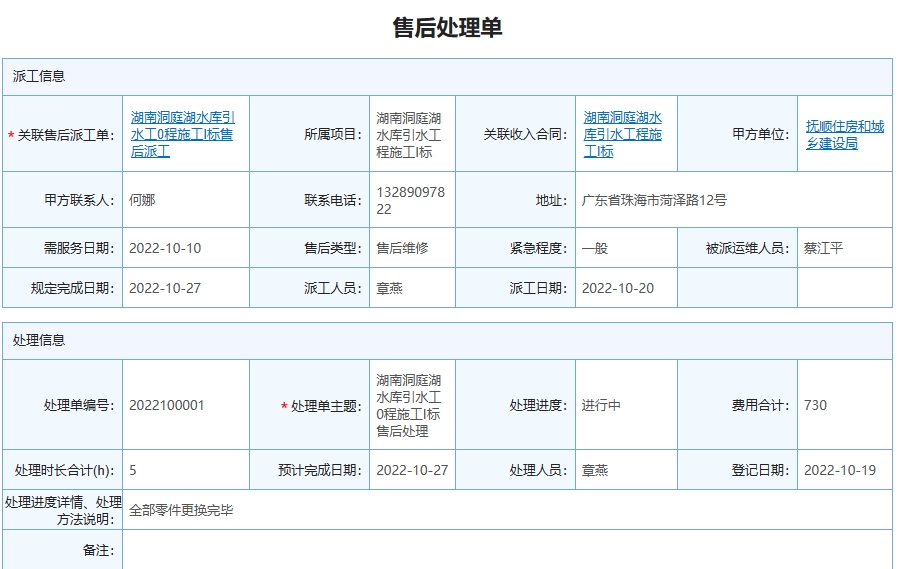Click the 派工日期 value 2022-10-20

617,289
